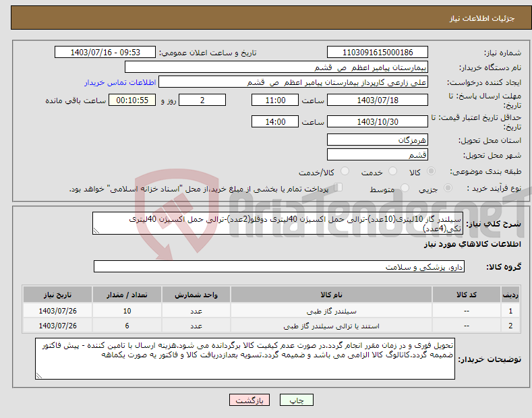Click the اطلاعات کالاهای مورد نیاز section title
Screen dimensions: 532x418
472,244
